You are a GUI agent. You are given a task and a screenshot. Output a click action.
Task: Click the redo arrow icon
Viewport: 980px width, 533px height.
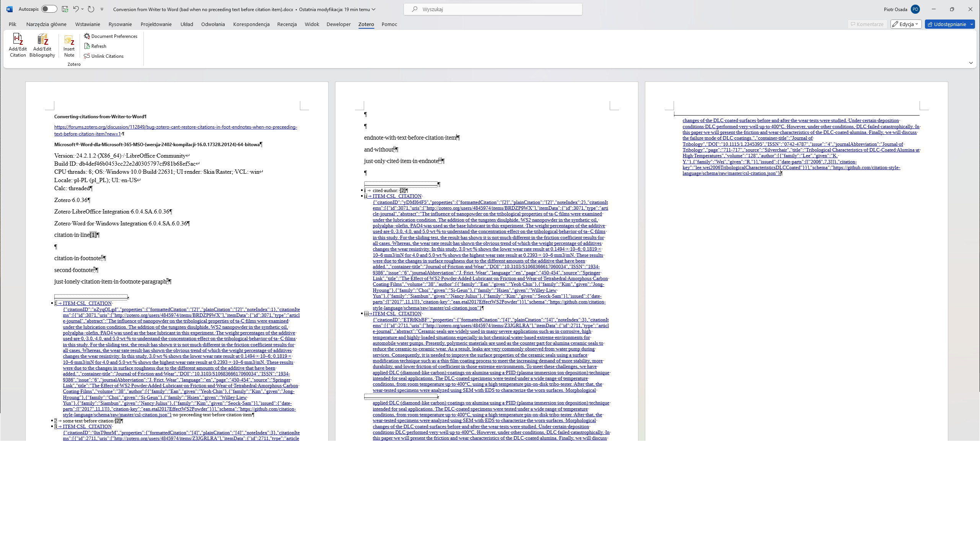[91, 9]
